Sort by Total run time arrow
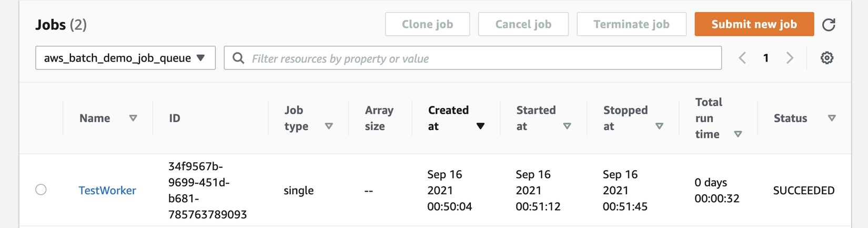Viewport: 868px width, 228px height. tap(738, 134)
